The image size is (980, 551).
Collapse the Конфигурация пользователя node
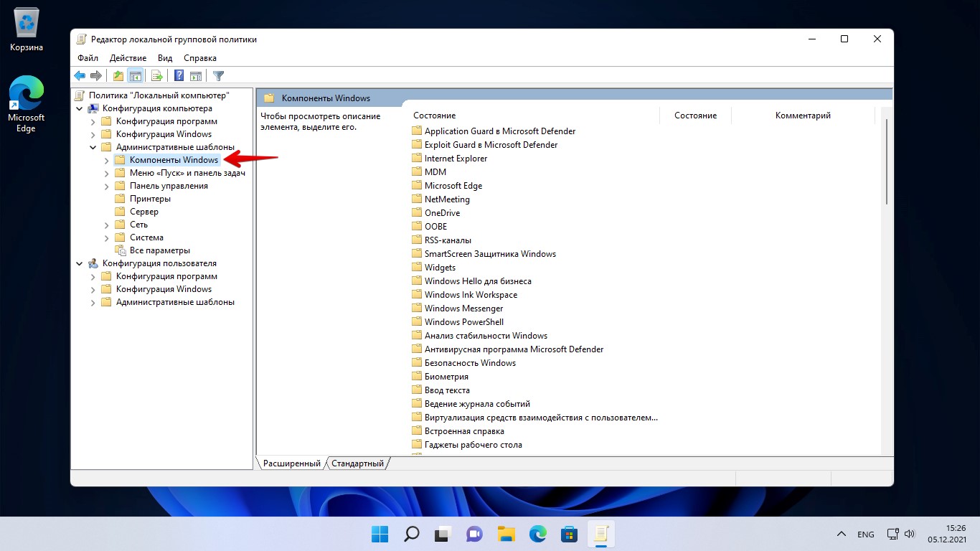point(80,263)
